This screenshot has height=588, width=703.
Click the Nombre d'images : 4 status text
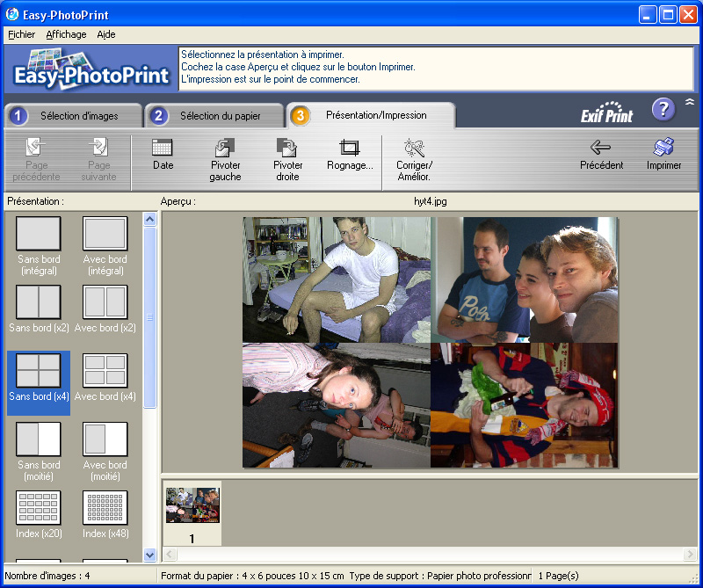pyautogui.click(x=47, y=576)
